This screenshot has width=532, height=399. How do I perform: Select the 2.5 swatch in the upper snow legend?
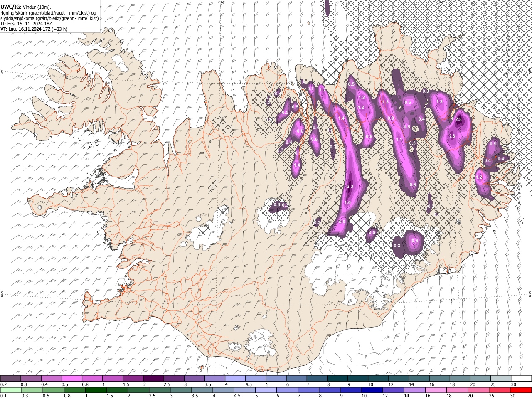(174, 378)
